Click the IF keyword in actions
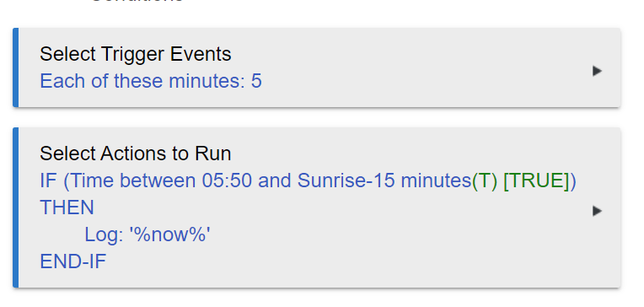 [48, 180]
